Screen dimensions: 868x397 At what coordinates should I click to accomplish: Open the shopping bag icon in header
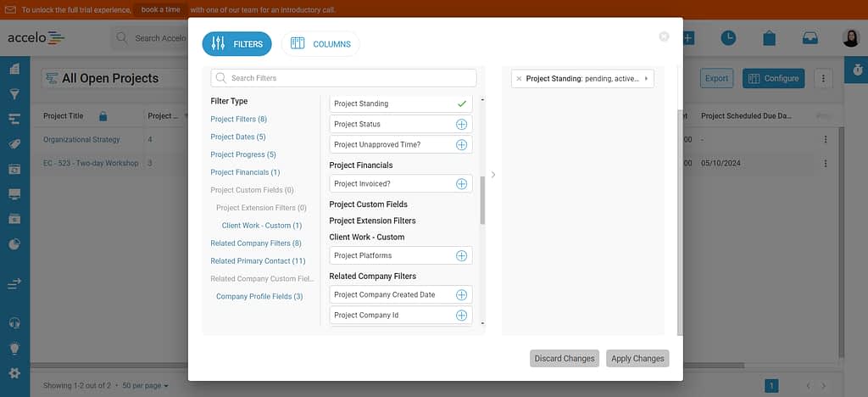point(769,37)
